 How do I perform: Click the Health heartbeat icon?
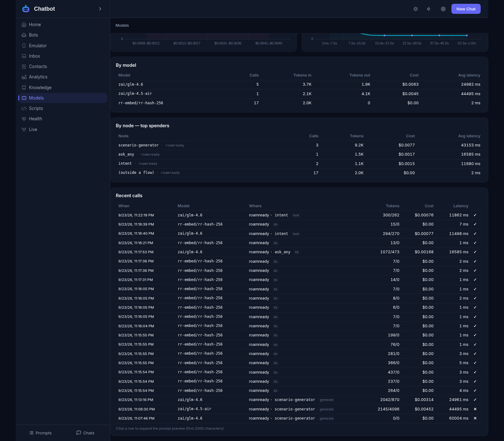coord(24,119)
